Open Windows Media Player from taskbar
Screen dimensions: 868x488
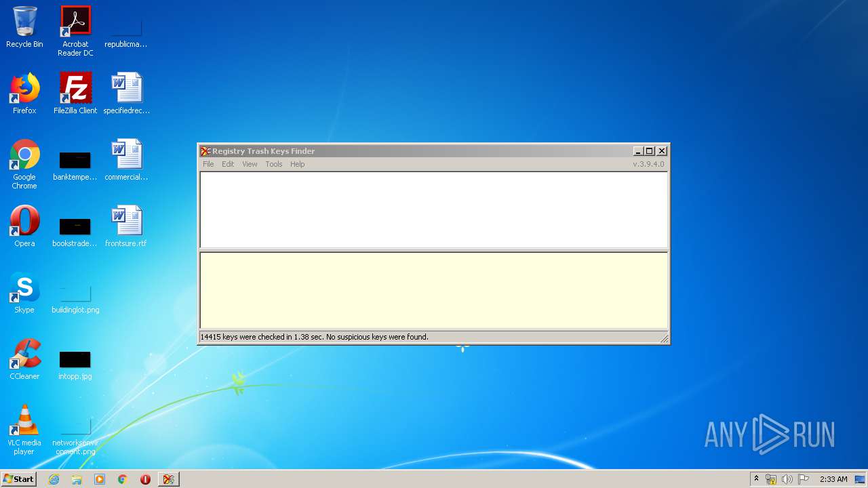(x=100, y=479)
